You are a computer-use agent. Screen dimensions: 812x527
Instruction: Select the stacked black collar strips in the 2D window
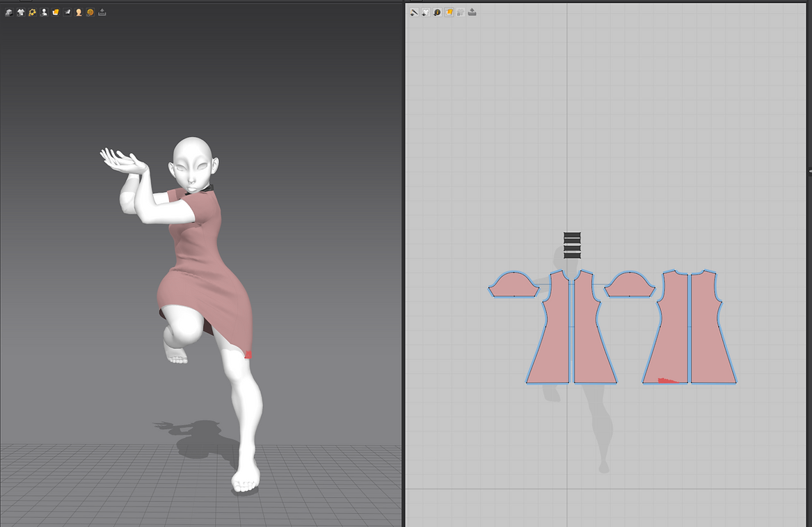coord(572,245)
